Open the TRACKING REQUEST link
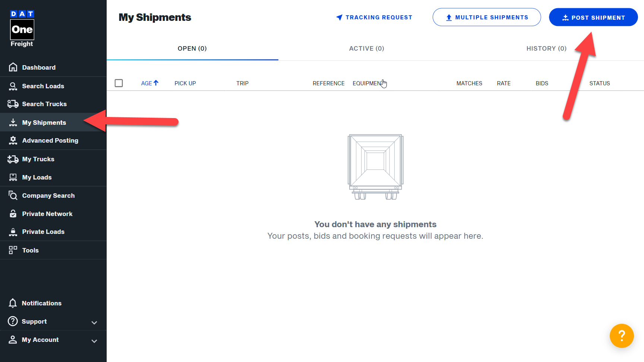 (374, 17)
